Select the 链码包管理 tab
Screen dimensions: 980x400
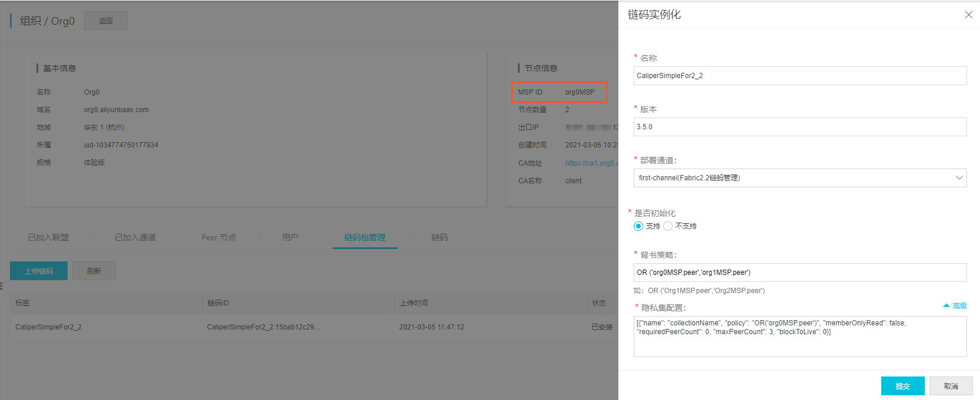coord(365,237)
